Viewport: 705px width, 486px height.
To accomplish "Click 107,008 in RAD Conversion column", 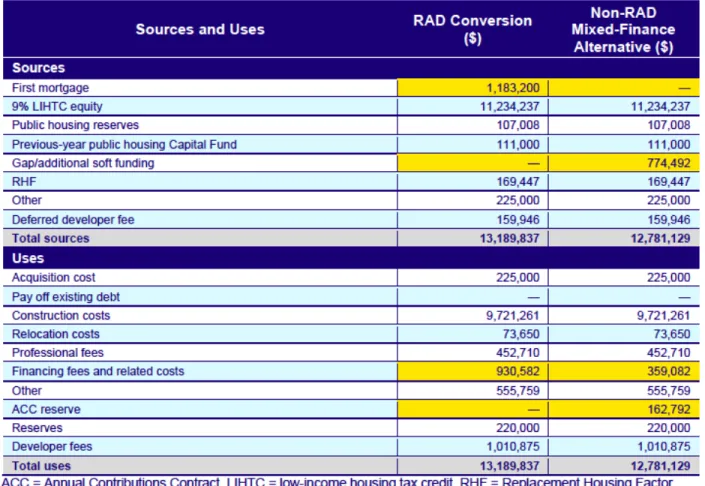I will pos(518,125).
